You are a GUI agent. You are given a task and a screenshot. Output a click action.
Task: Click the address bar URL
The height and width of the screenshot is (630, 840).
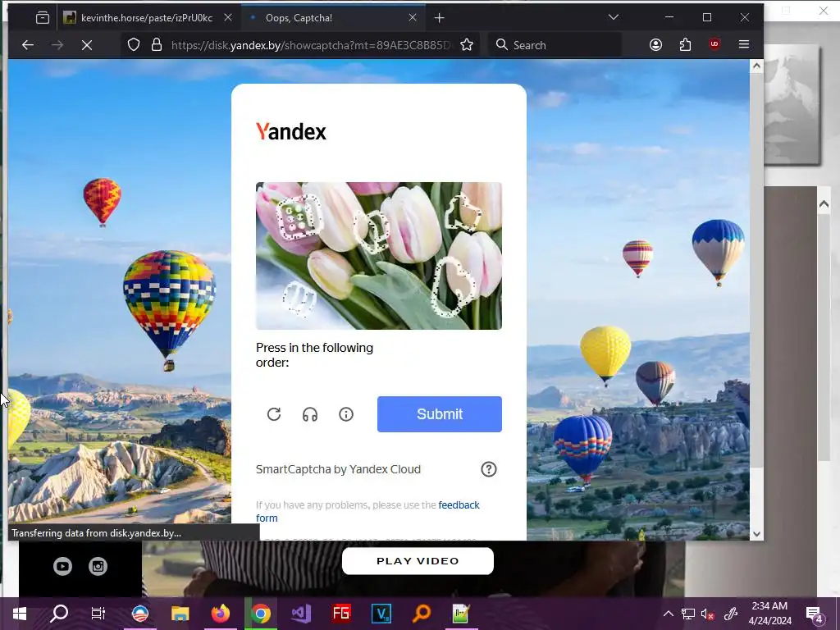pos(311,45)
